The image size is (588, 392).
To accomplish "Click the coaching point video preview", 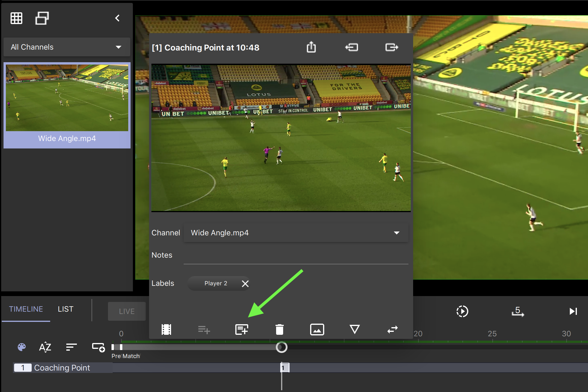I will point(281,138).
